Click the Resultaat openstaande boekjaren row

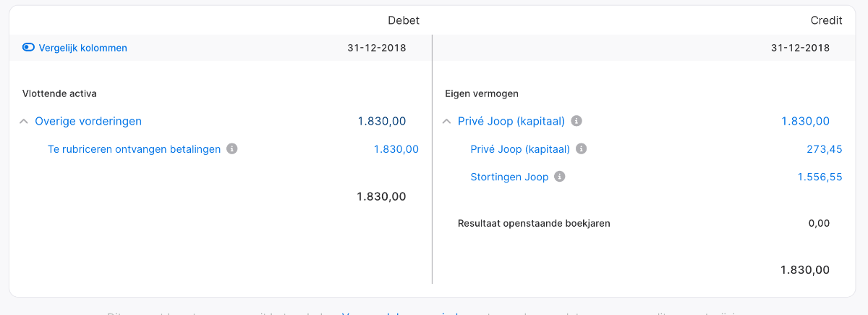click(x=644, y=223)
